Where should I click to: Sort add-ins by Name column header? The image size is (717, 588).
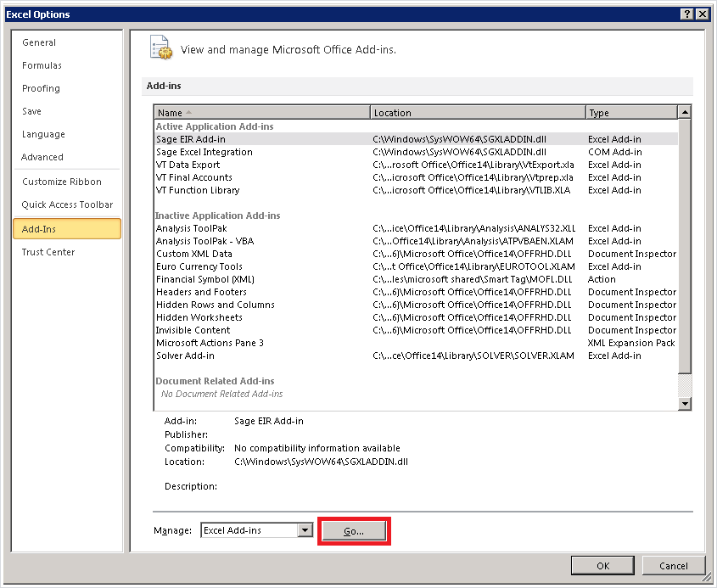(x=262, y=113)
